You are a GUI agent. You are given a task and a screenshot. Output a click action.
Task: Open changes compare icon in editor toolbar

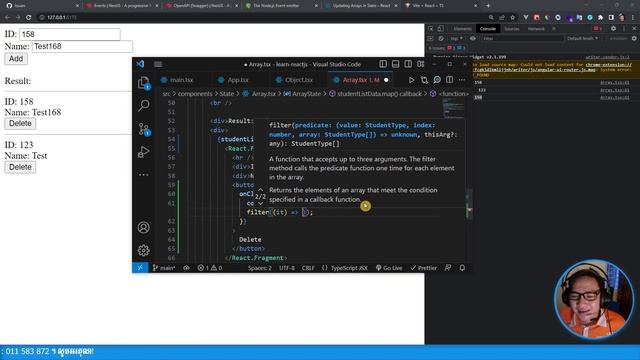pos(424,80)
